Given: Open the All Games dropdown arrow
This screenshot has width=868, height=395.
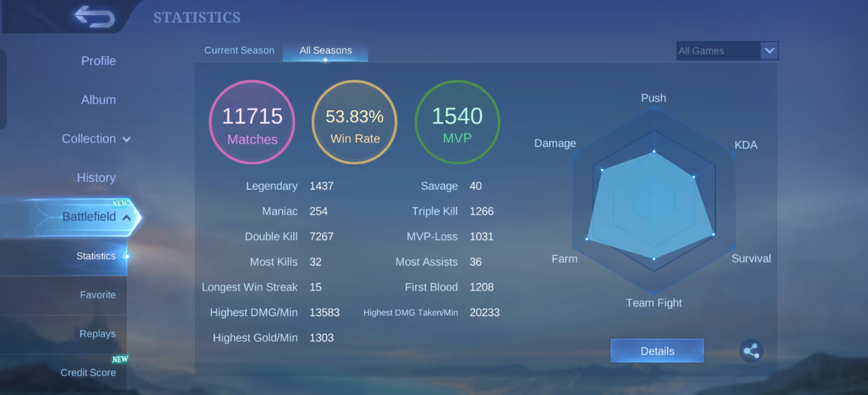Looking at the screenshot, I should (x=769, y=50).
